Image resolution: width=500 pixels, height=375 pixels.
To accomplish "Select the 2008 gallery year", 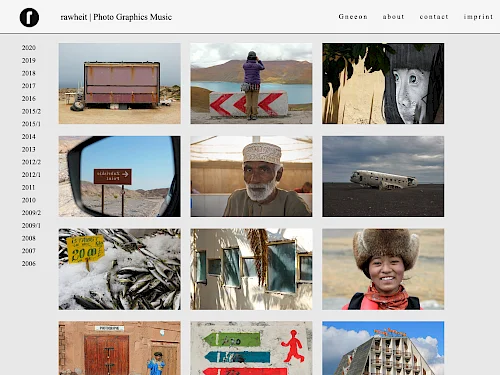I will (x=29, y=238).
